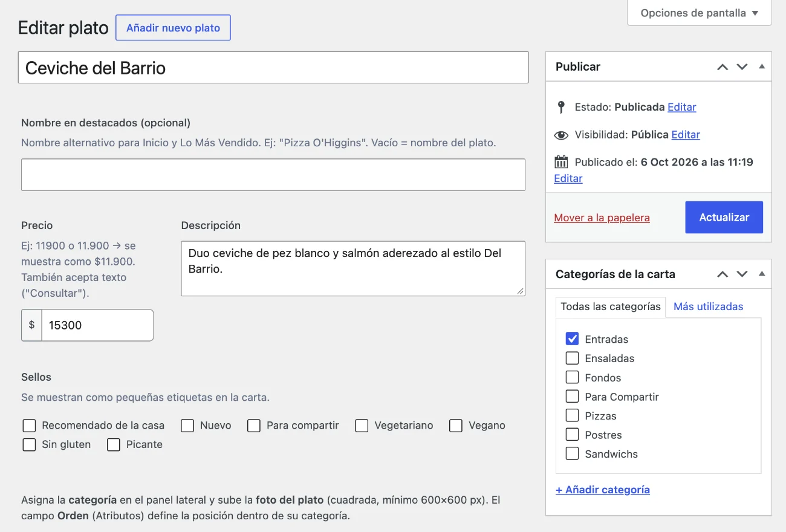This screenshot has height=532, width=786.
Task: Select the Sandwichs category checkbox
Action: pos(572,453)
